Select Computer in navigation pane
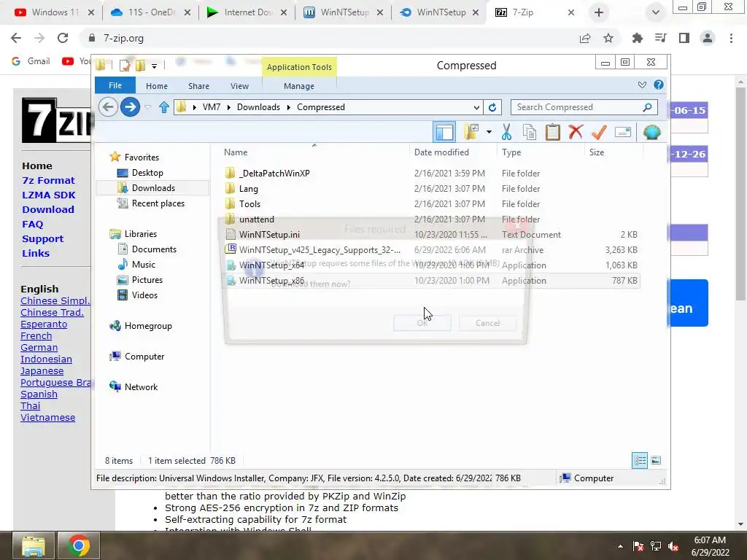Viewport: 747px width, 560px height. (144, 357)
